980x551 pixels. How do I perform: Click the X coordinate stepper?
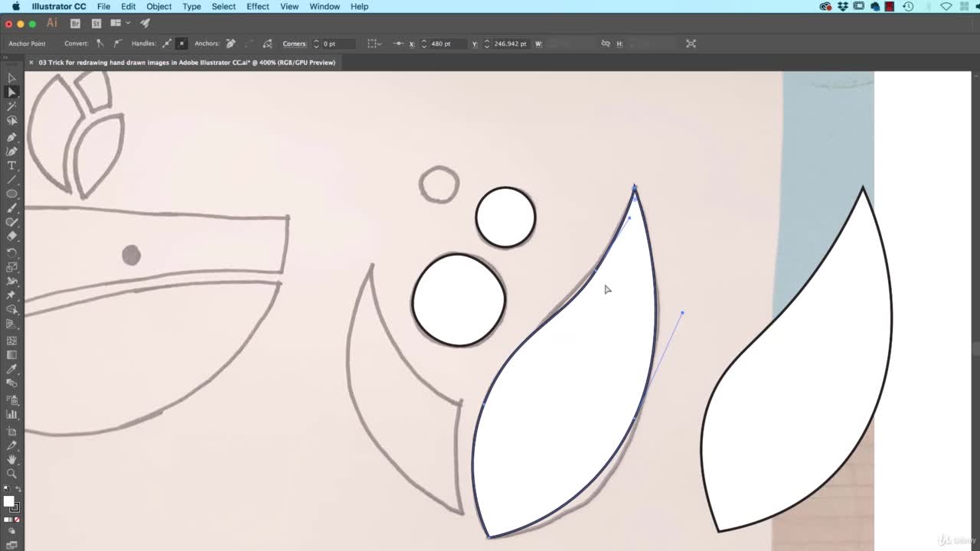pyautogui.click(x=423, y=44)
